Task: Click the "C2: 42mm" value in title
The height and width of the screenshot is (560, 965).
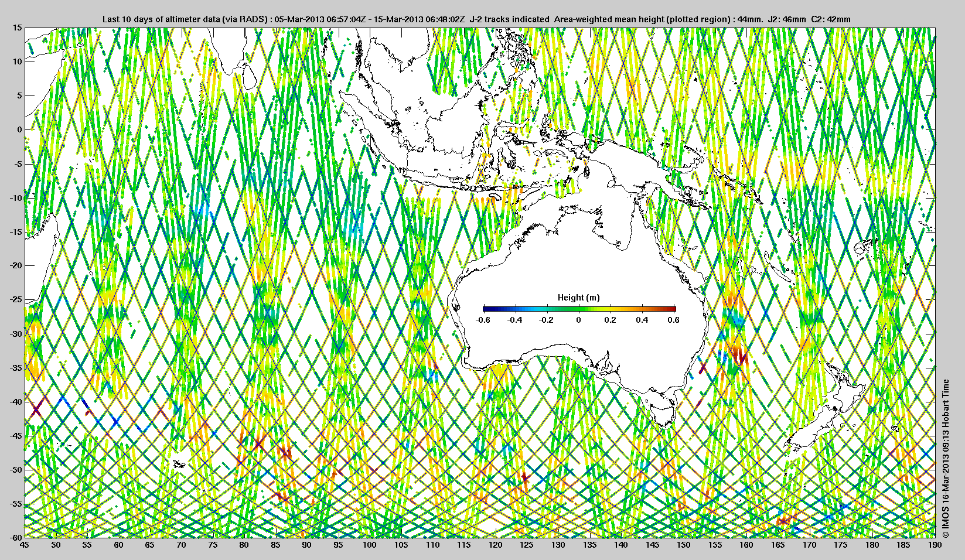Action: coord(831,19)
